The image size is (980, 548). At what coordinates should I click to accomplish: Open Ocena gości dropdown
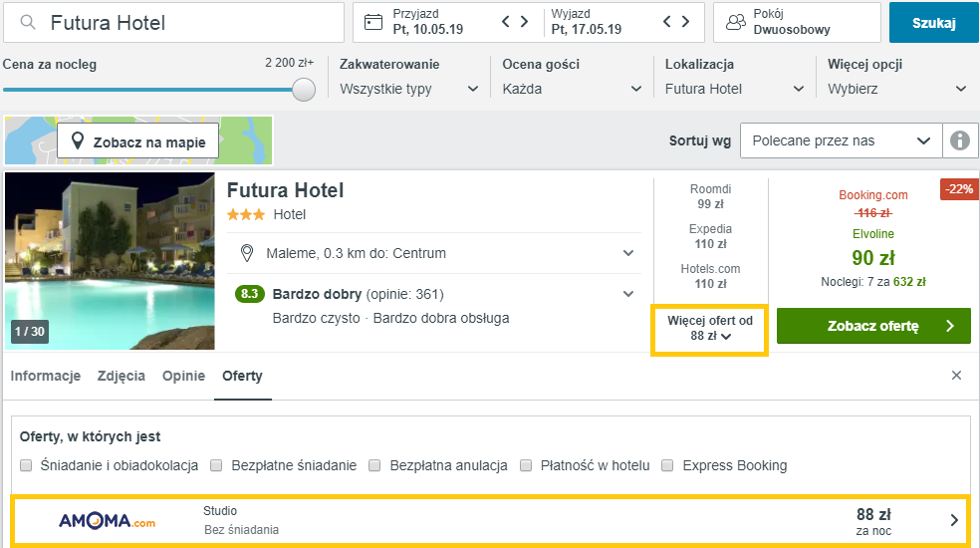click(x=572, y=89)
